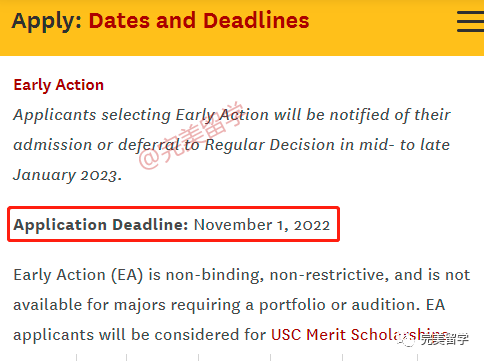Click the diagonal @完美留学 watermark
This screenshot has width=484, height=361.
[192, 135]
